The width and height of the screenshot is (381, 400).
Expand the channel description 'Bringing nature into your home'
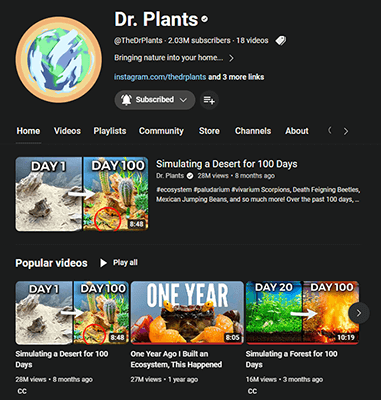coord(231,58)
